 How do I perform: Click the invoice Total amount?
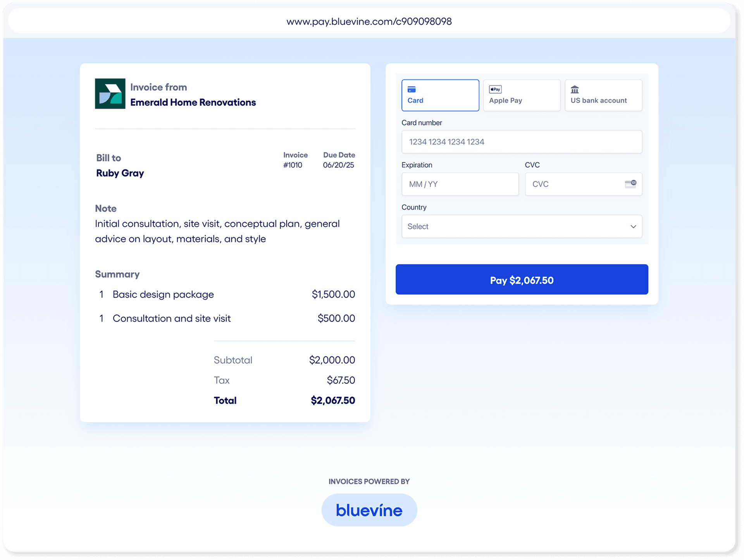pyautogui.click(x=332, y=400)
